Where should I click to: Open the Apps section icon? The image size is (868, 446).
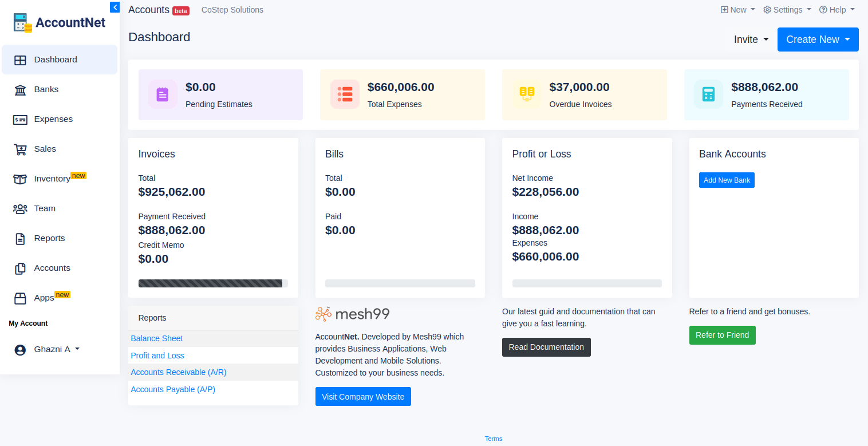click(x=21, y=298)
